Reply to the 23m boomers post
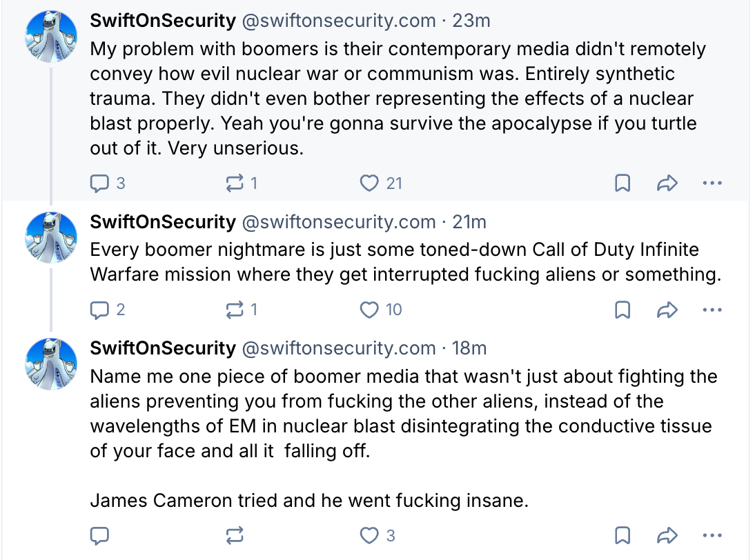The width and height of the screenshot is (755, 560). (101, 183)
